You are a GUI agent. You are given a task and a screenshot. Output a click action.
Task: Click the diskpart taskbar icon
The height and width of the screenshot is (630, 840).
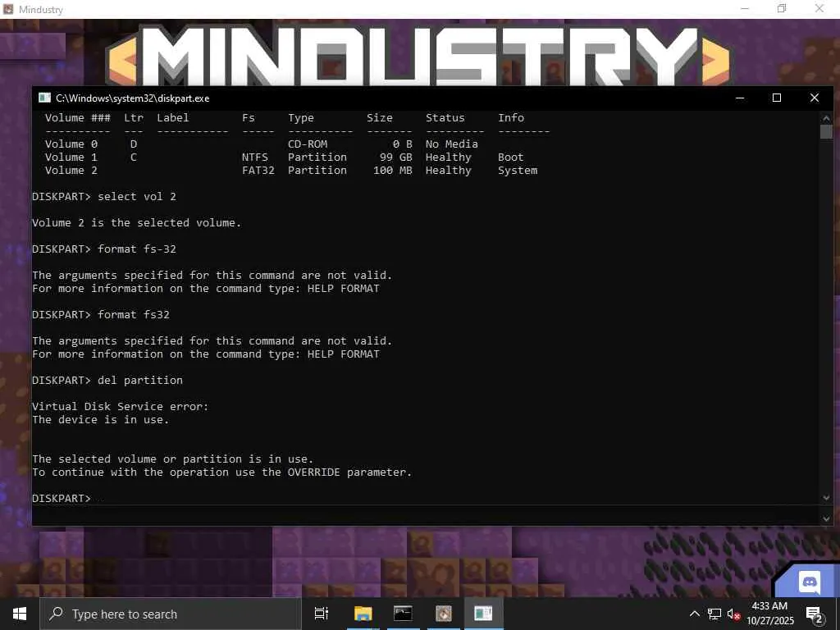click(483, 614)
